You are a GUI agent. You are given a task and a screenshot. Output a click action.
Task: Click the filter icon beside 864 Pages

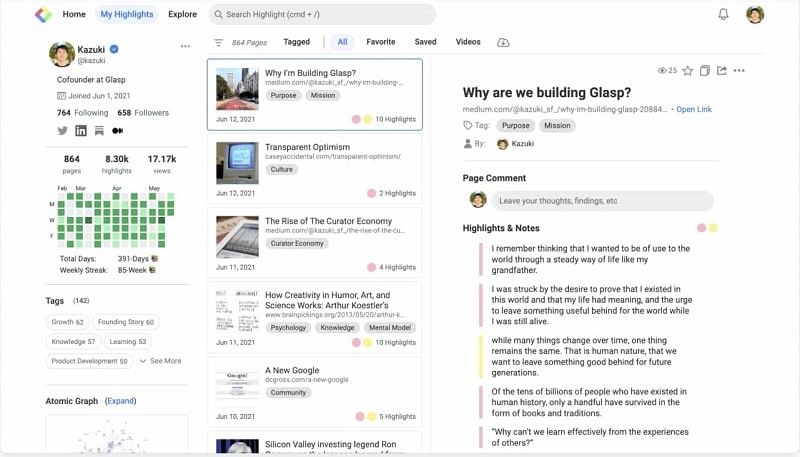click(218, 42)
